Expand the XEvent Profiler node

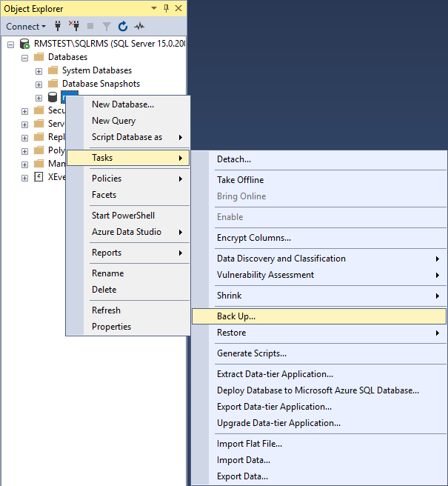click(24, 179)
